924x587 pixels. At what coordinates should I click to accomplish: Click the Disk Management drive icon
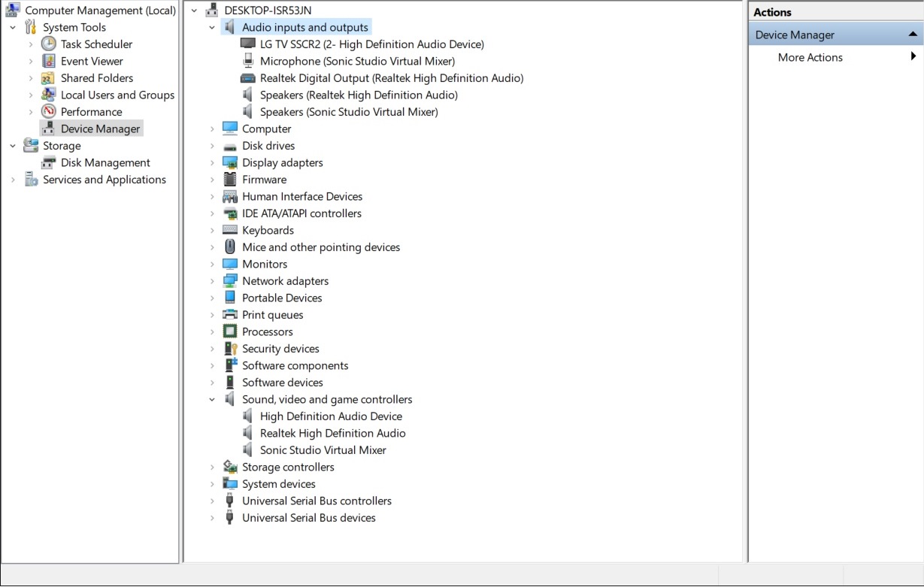(49, 163)
